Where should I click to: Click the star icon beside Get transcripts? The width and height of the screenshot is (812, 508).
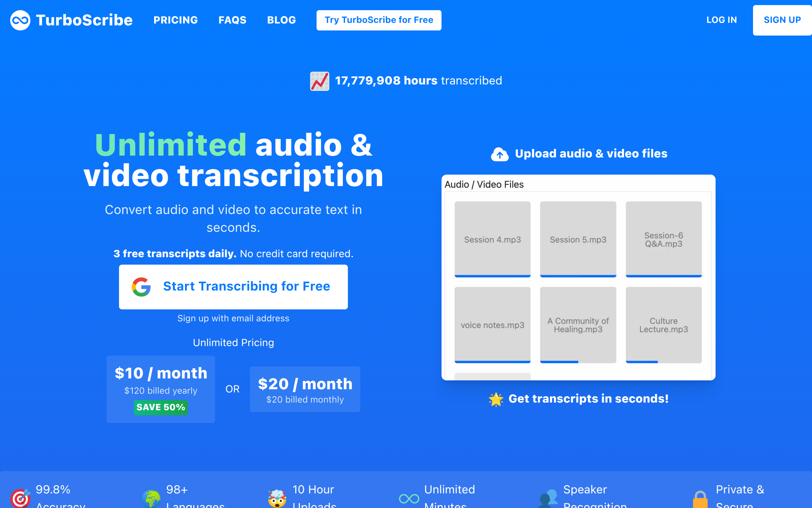(496, 399)
